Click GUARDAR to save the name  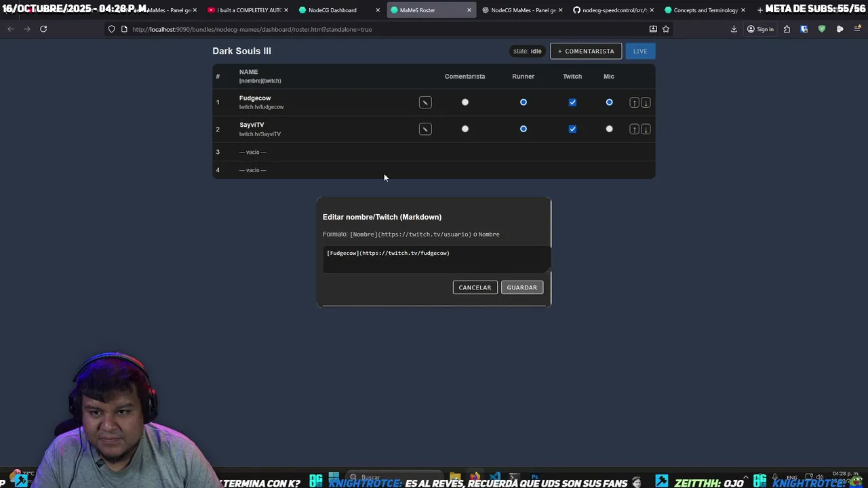(x=521, y=287)
